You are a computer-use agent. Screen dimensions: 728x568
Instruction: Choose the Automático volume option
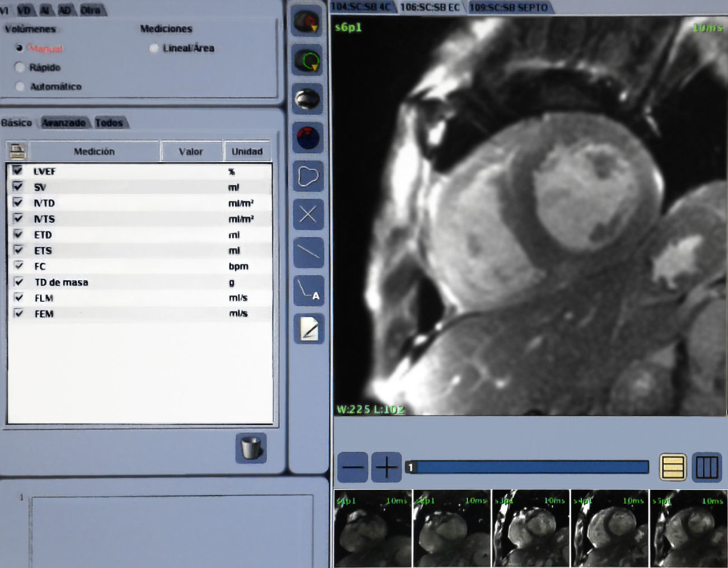(x=20, y=87)
